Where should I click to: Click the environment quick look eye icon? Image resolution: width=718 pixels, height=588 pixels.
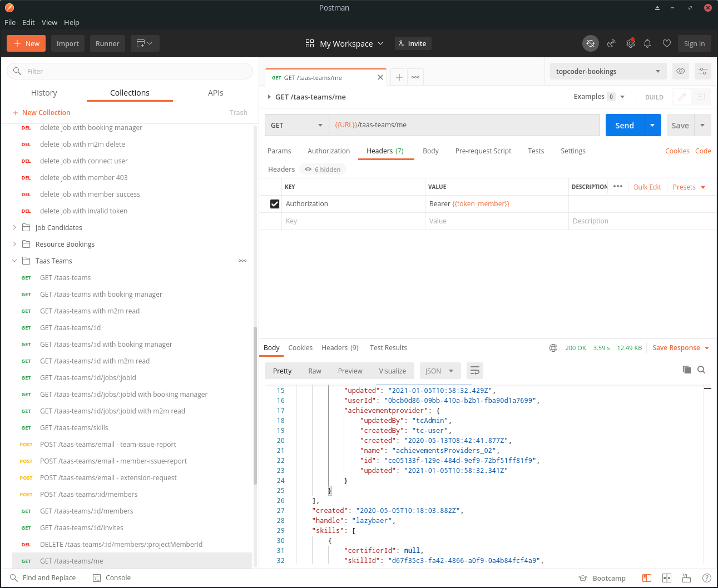click(681, 71)
